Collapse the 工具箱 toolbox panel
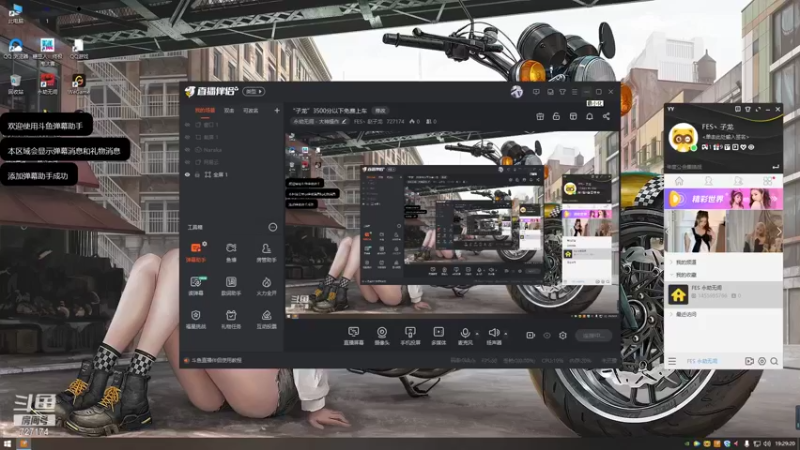The width and height of the screenshot is (800, 450). pyautogui.click(x=273, y=227)
